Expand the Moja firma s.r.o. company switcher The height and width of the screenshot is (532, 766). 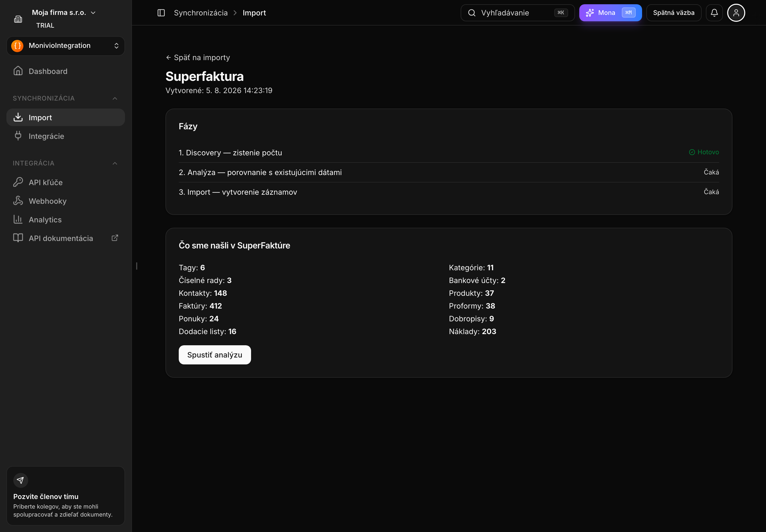[x=64, y=13]
